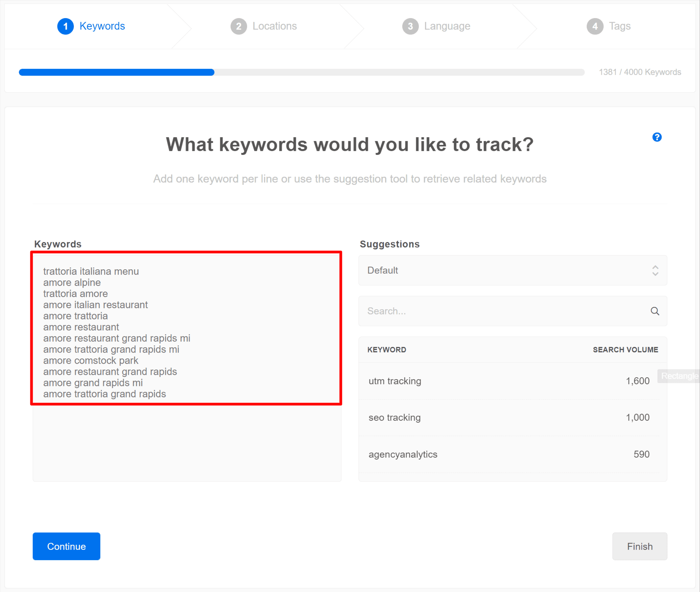Click the SEARCH VOLUME column header

[x=625, y=350]
